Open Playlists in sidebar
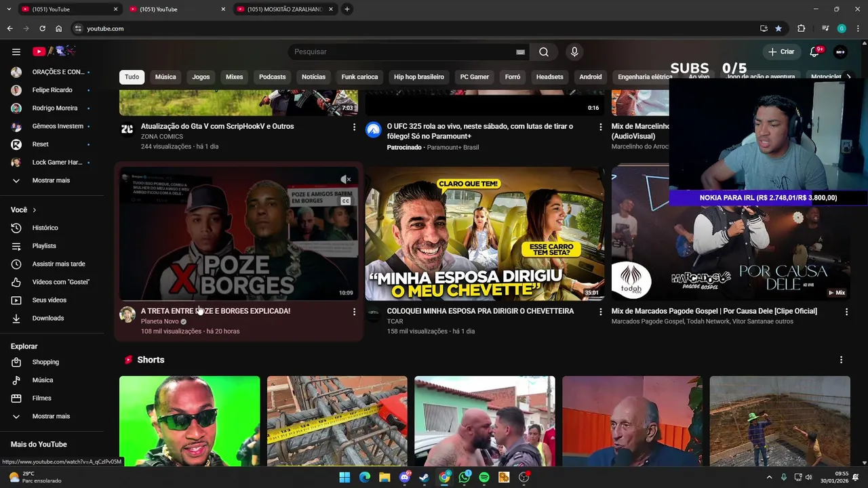Screen dimensions: 868x488 pos(52,245)
